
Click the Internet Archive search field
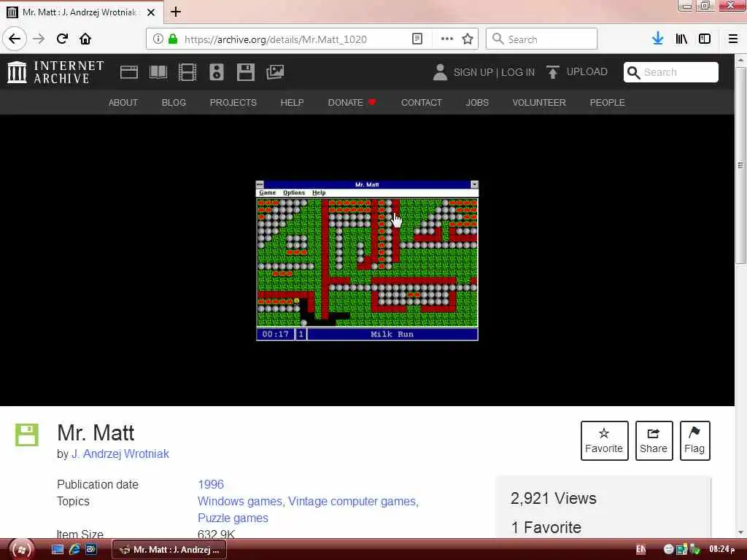click(x=671, y=72)
